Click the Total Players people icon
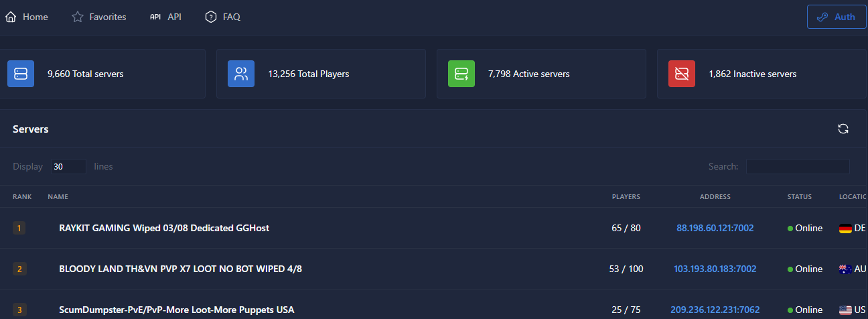868x319 pixels. (241, 74)
